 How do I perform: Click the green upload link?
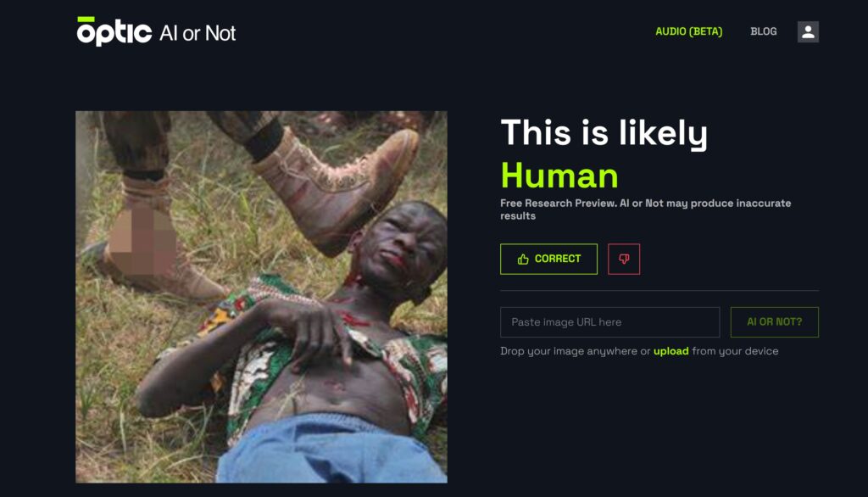point(671,351)
